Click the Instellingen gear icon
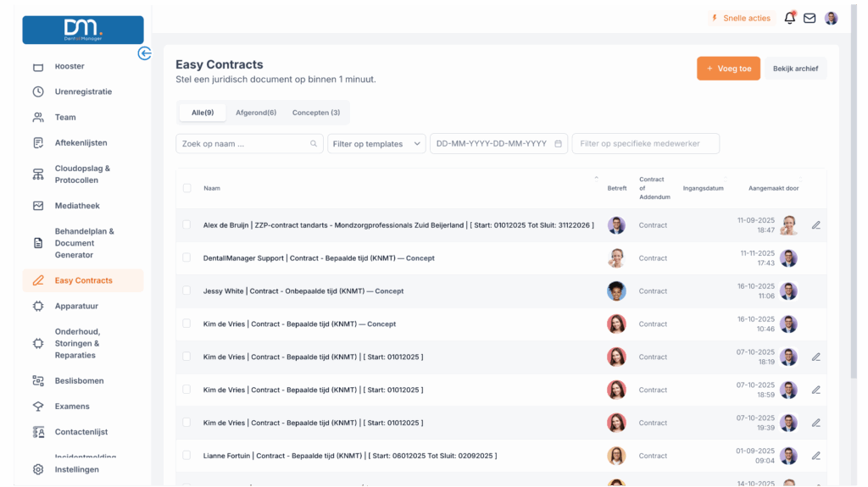 point(38,469)
